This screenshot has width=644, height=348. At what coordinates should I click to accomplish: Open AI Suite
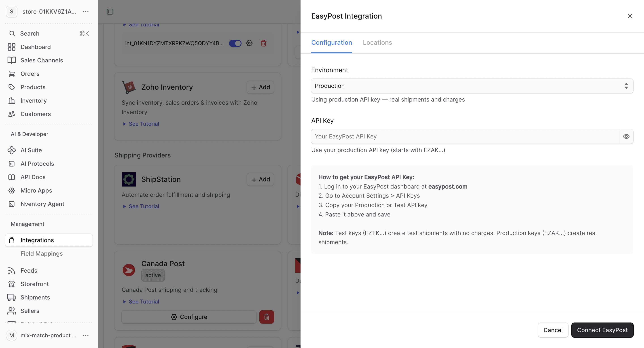click(x=49, y=150)
